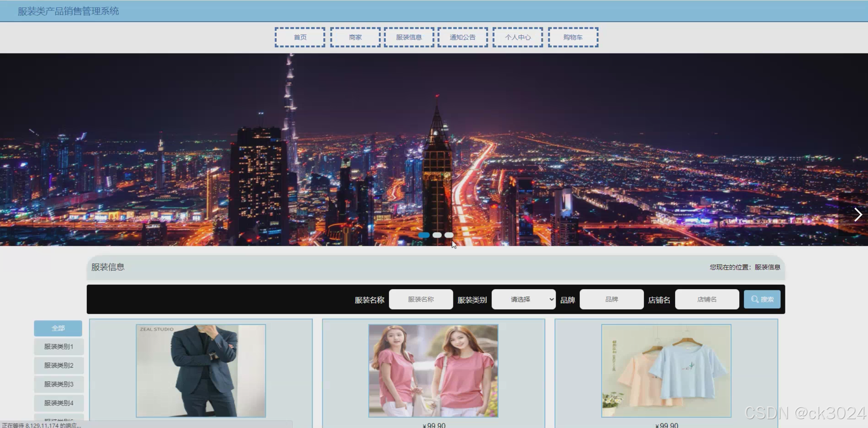Screen dimensions: 868x428
Task: Select the third carousel indicator dot
Action: coord(449,235)
